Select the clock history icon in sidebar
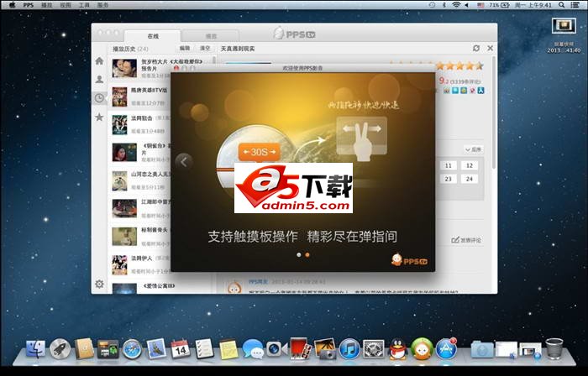The height and width of the screenshot is (376, 588). tap(99, 98)
